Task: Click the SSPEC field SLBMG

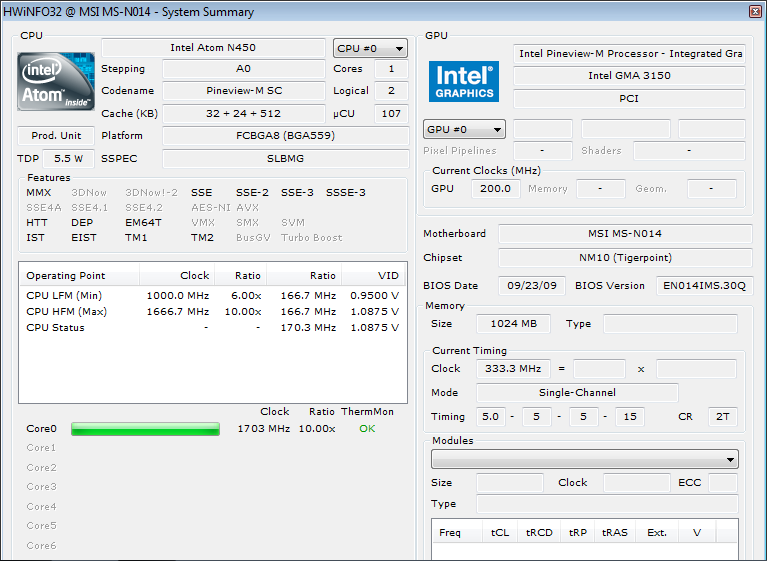Action: (286, 158)
